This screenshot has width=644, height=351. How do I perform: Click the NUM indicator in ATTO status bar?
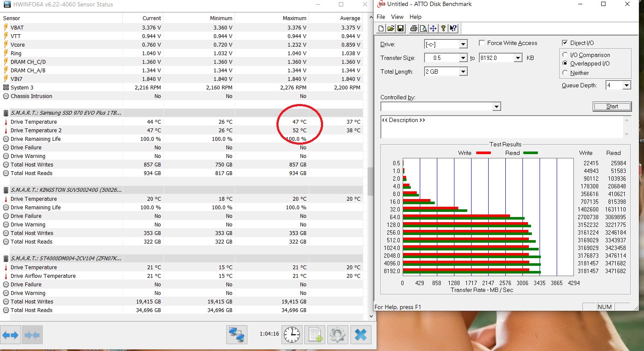click(x=605, y=306)
